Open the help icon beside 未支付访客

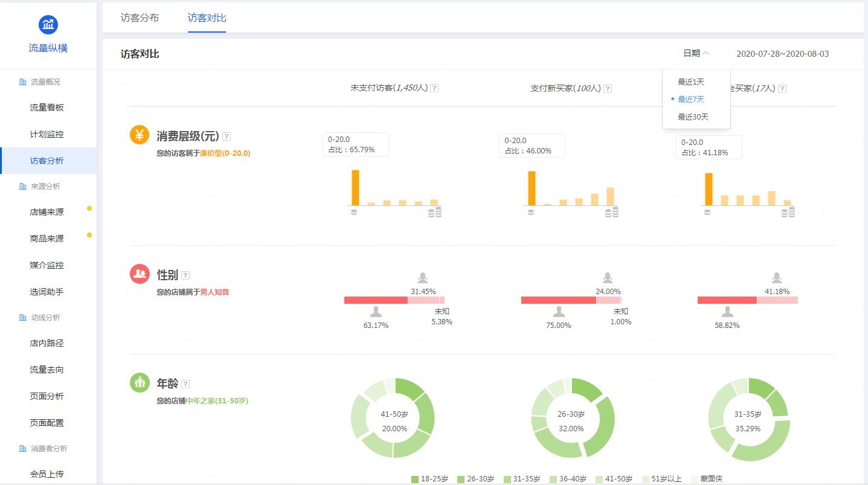(433, 88)
